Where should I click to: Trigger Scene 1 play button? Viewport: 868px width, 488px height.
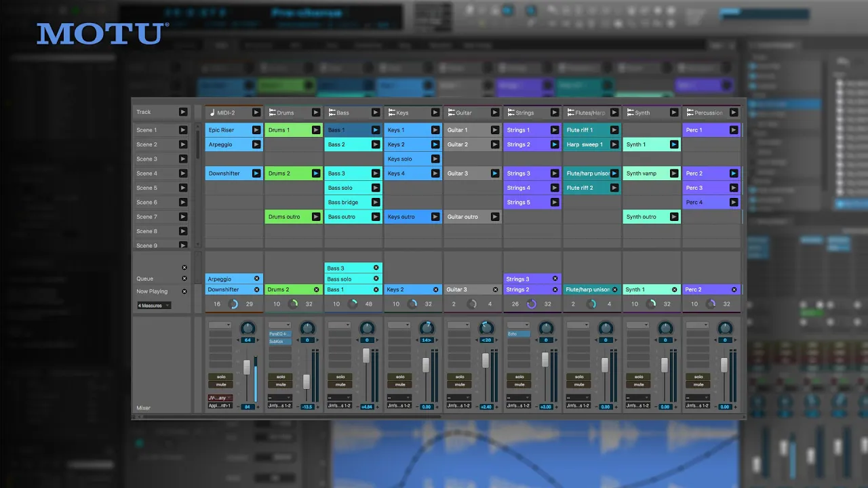click(183, 130)
